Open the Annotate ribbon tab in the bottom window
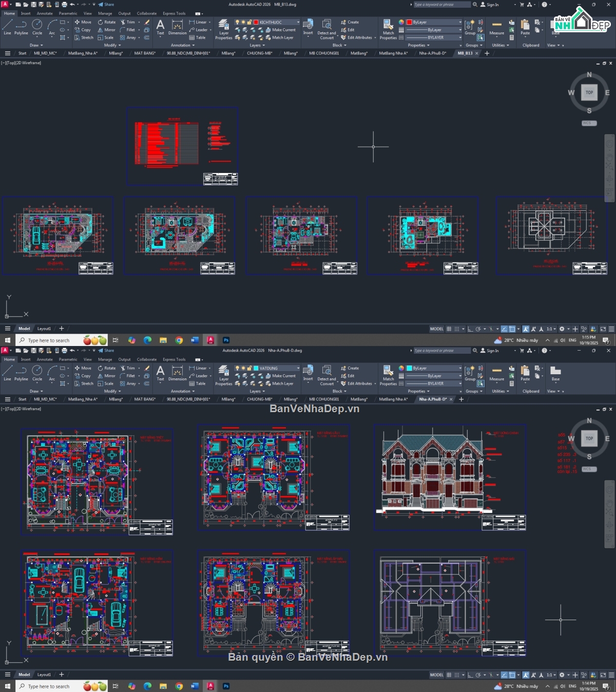 point(45,359)
